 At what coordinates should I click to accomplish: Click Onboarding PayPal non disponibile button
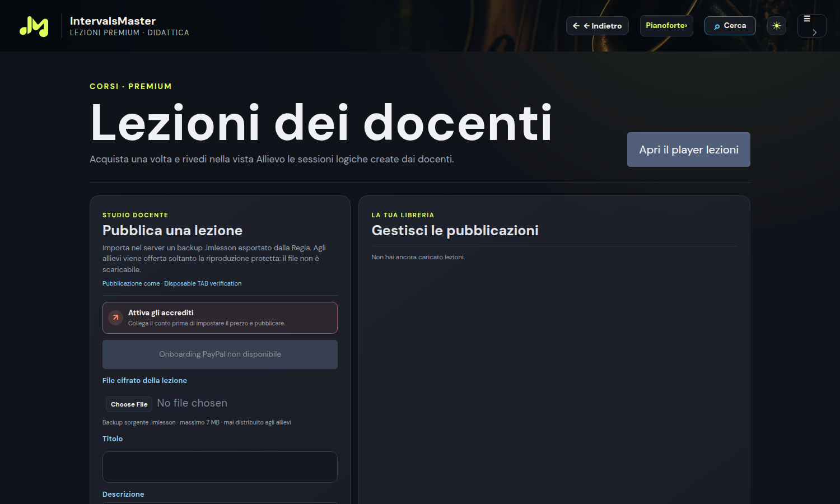coord(220,354)
